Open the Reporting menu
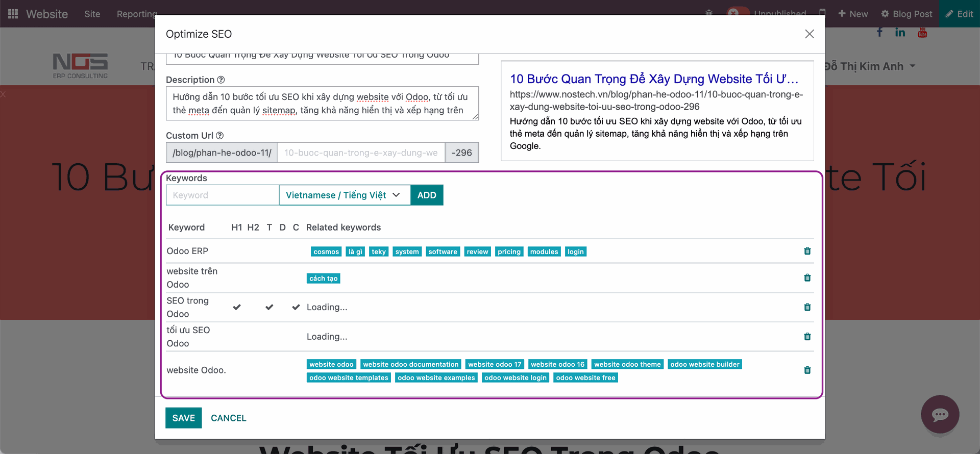The width and height of the screenshot is (980, 454). (136, 14)
